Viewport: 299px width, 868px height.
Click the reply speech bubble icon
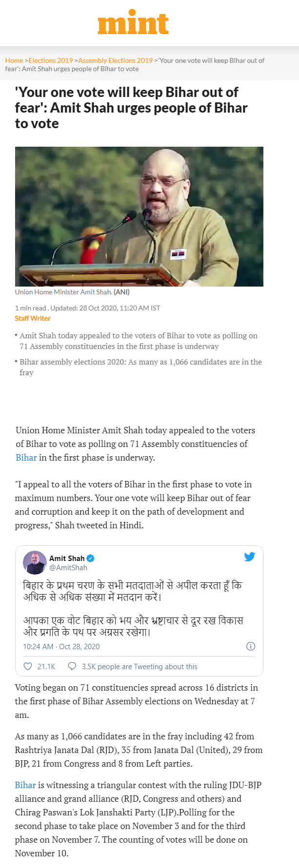(72, 666)
